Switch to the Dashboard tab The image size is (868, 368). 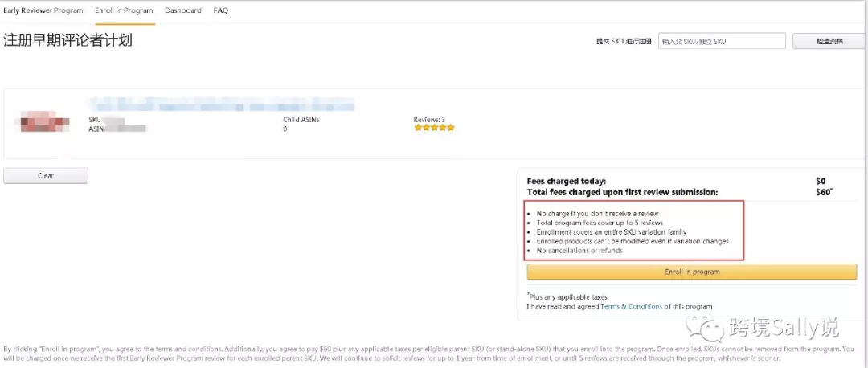pos(183,10)
